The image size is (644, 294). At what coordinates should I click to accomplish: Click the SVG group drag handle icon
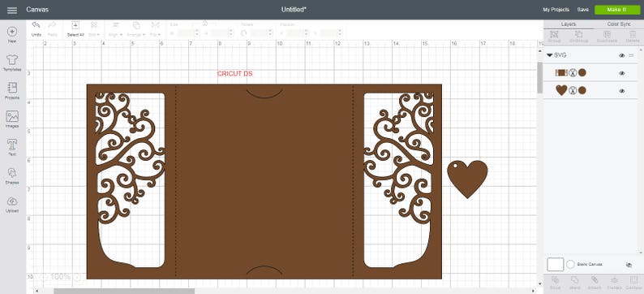[x=632, y=55]
